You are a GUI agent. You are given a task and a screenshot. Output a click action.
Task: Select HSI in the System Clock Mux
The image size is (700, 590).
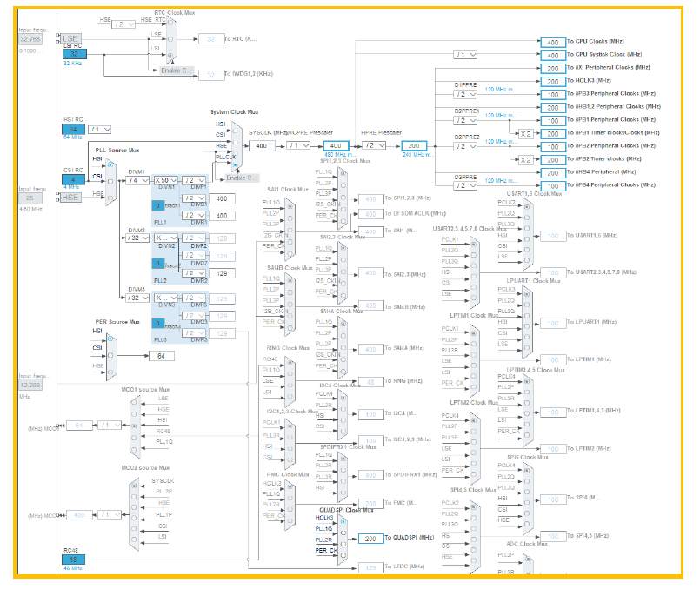[235, 131]
